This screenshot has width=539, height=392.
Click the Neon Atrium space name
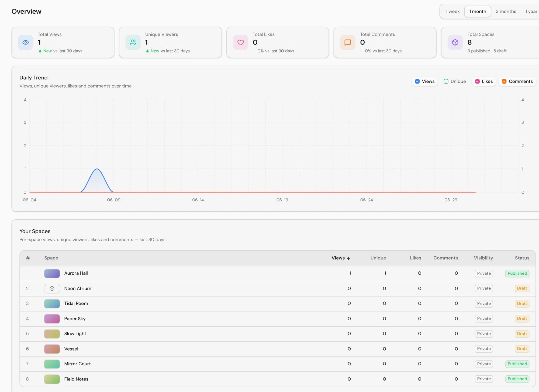coord(78,289)
